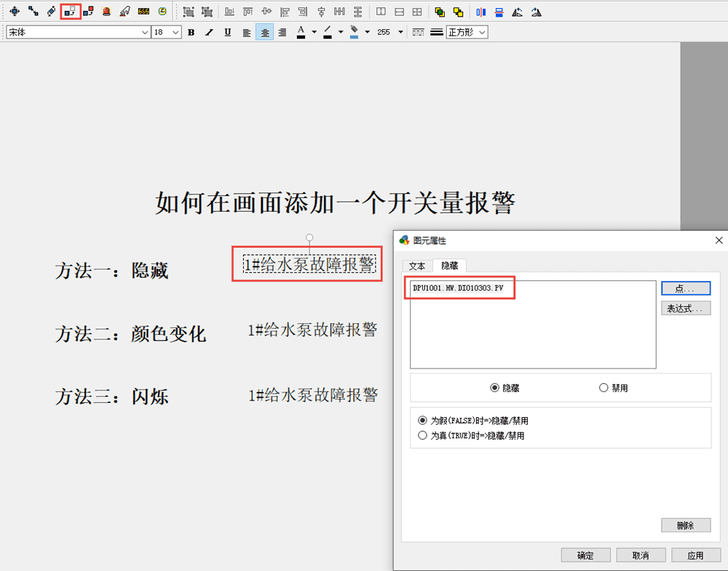
Task: Toggle center text alignment
Action: point(265,32)
